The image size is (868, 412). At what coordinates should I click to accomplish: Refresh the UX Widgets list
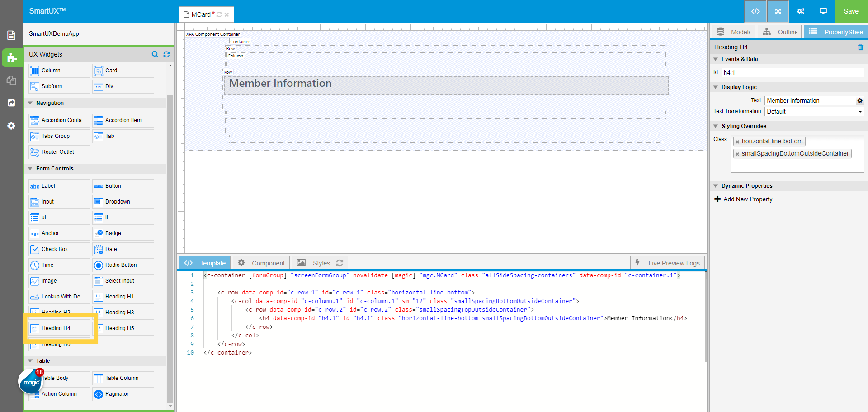point(166,54)
